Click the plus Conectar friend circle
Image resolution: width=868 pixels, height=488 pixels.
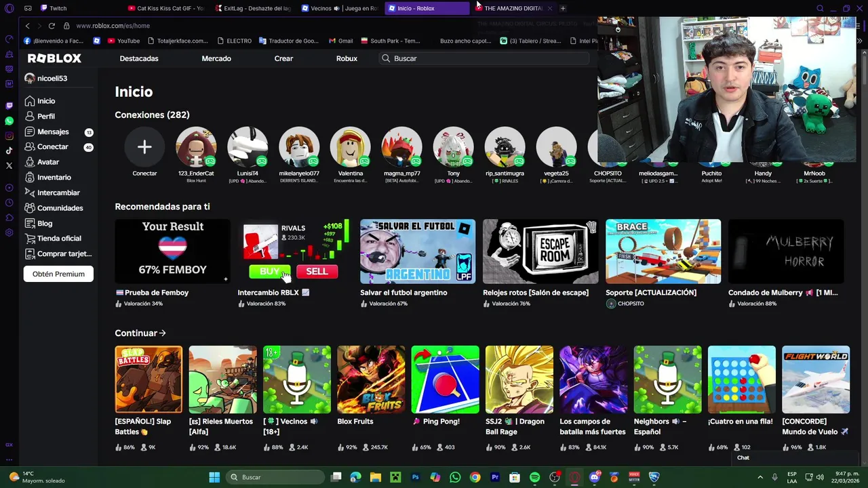pyautogui.click(x=144, y=147)
